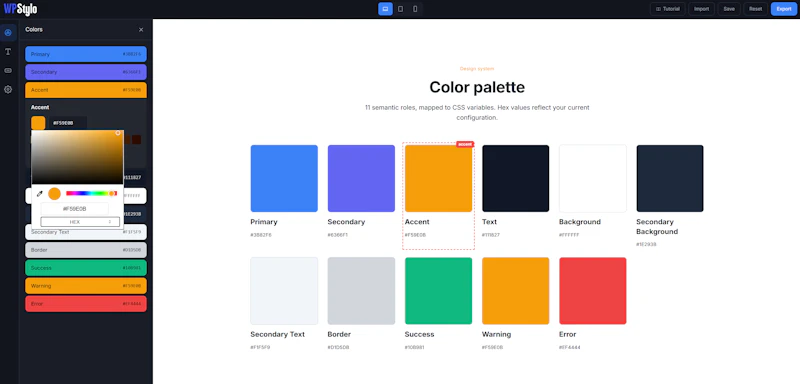Screen dimensions: 800x384
Task: Open the Typography (T) sidebar icon
Action: click(8, 52)
